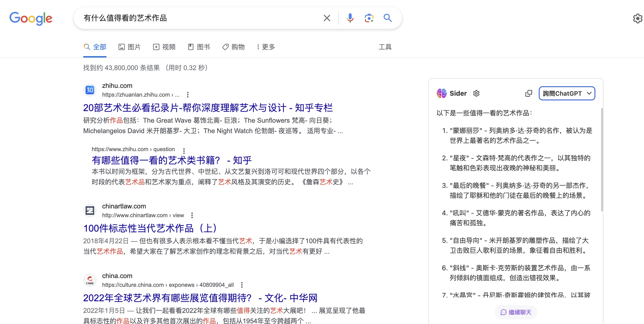
Task: Open Sider settings gear icon
Action: coord(476,93)
